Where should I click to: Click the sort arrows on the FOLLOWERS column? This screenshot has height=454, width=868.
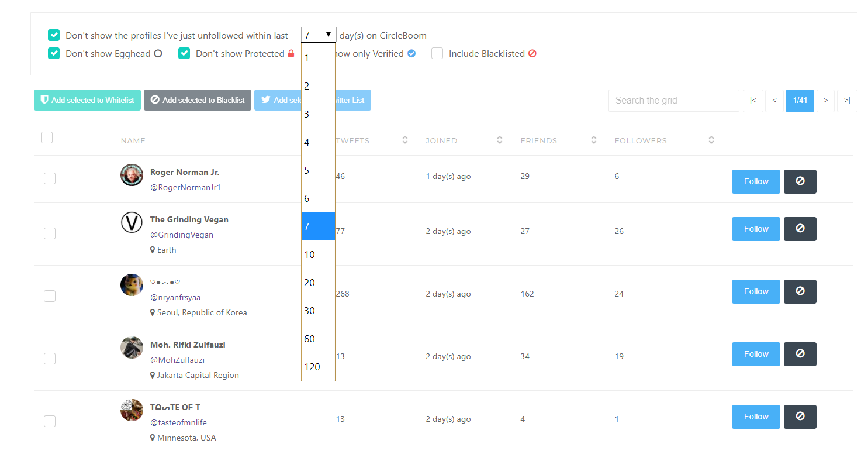(x=711, y=140)
